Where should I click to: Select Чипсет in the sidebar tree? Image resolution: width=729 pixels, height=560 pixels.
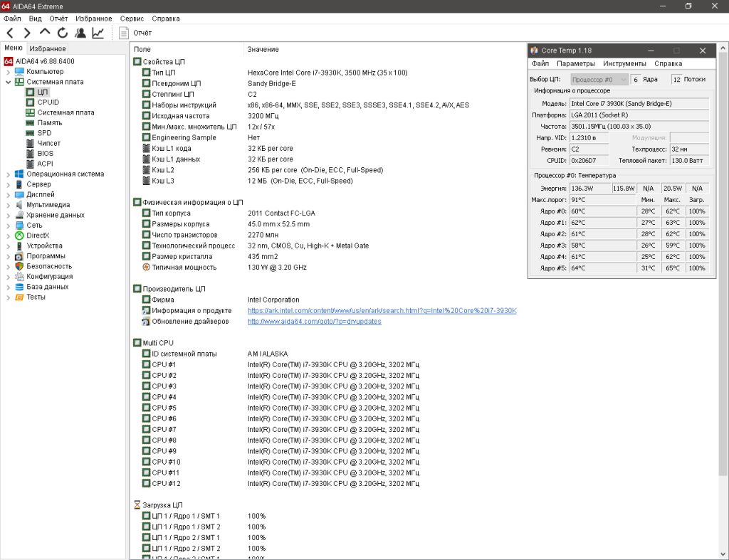pos(49,143)
